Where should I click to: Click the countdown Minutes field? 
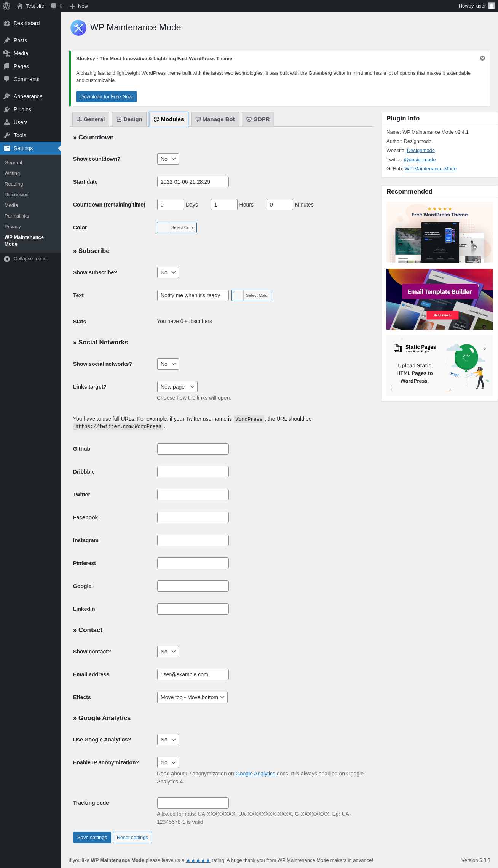[x=280, y=205]
